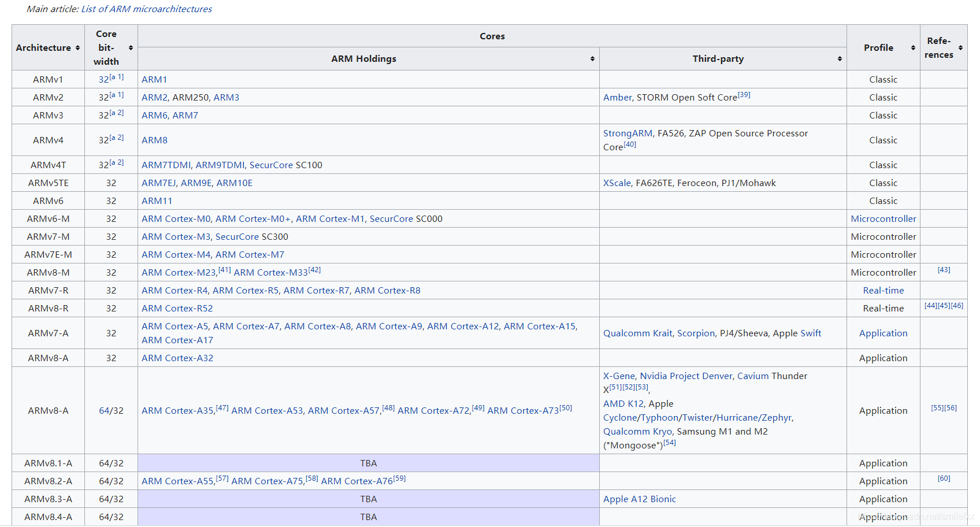Sort by Core bit-width column arrows
The width and height of the screenshot is (980, 527).
[x=131, y=48]
